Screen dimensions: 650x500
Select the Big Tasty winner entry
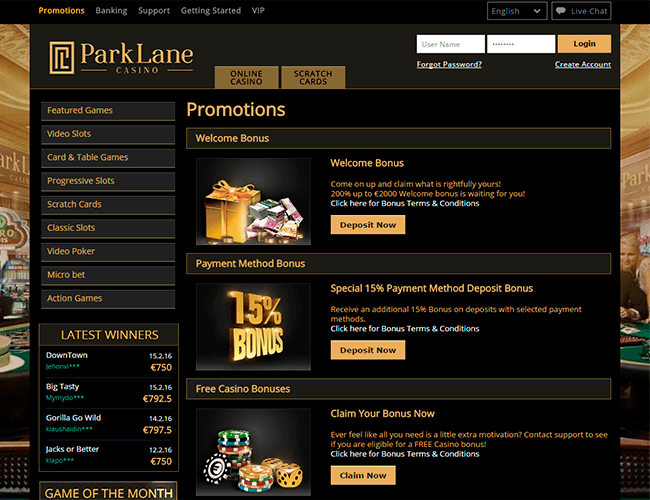(x=109, y=393)
